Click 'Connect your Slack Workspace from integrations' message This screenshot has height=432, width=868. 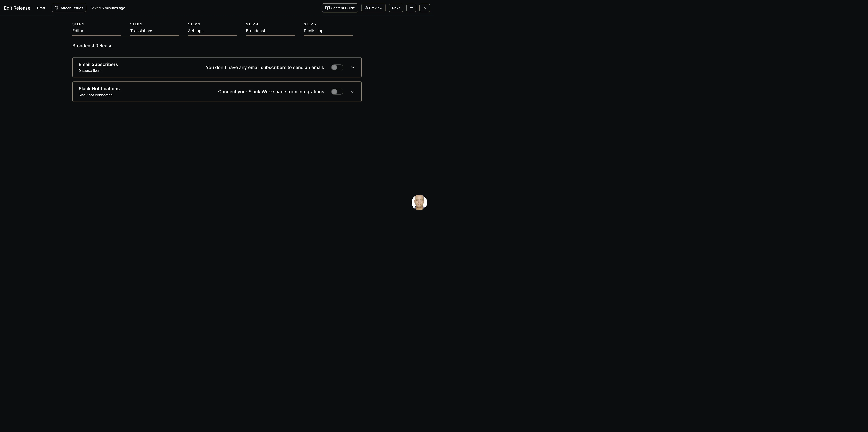click(271, 92)
